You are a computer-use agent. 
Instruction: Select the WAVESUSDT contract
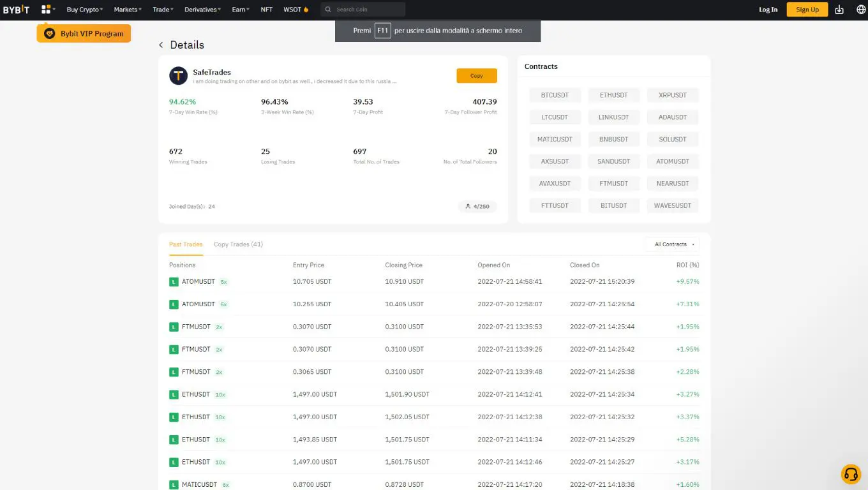click(673, 205)
